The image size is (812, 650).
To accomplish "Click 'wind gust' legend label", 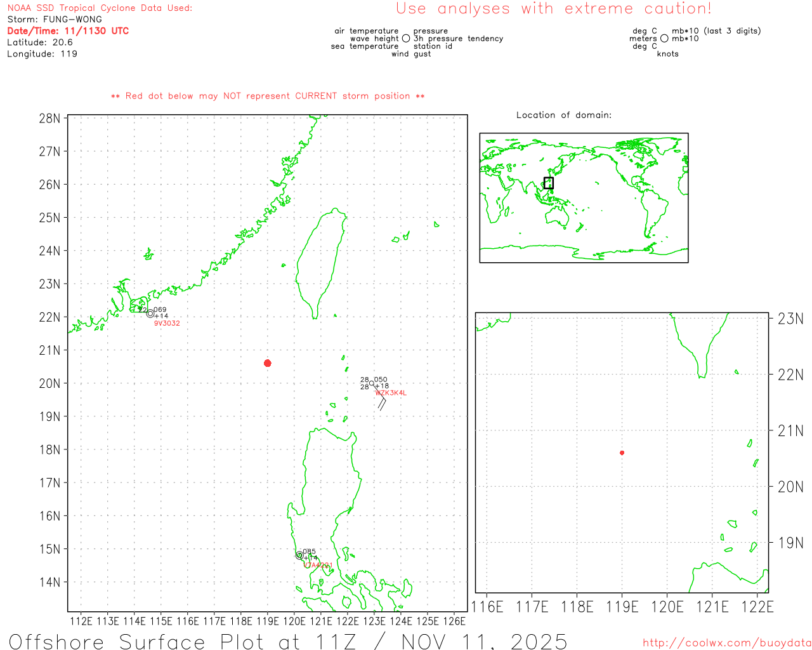I will [x=411, y=54].
